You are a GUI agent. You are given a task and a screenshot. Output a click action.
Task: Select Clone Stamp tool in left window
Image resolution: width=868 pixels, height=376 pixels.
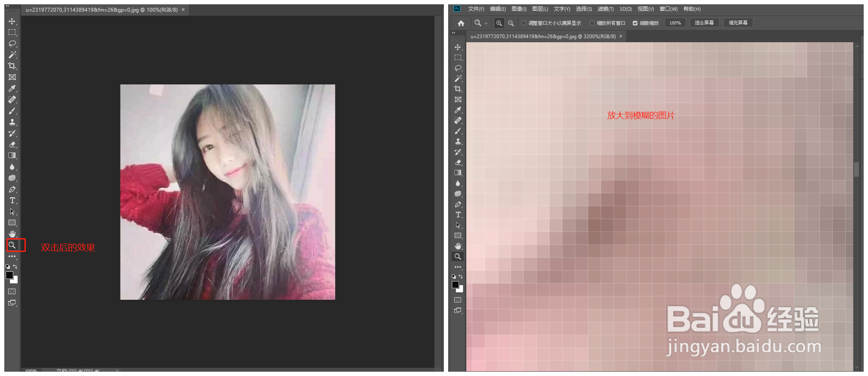tap(12, 122)
